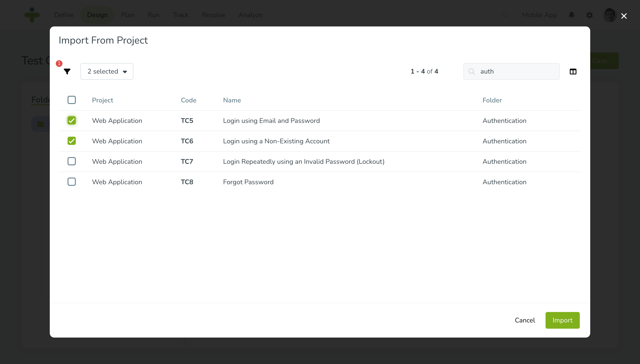
Task: Open the Design tab
Action: point(97,15)
